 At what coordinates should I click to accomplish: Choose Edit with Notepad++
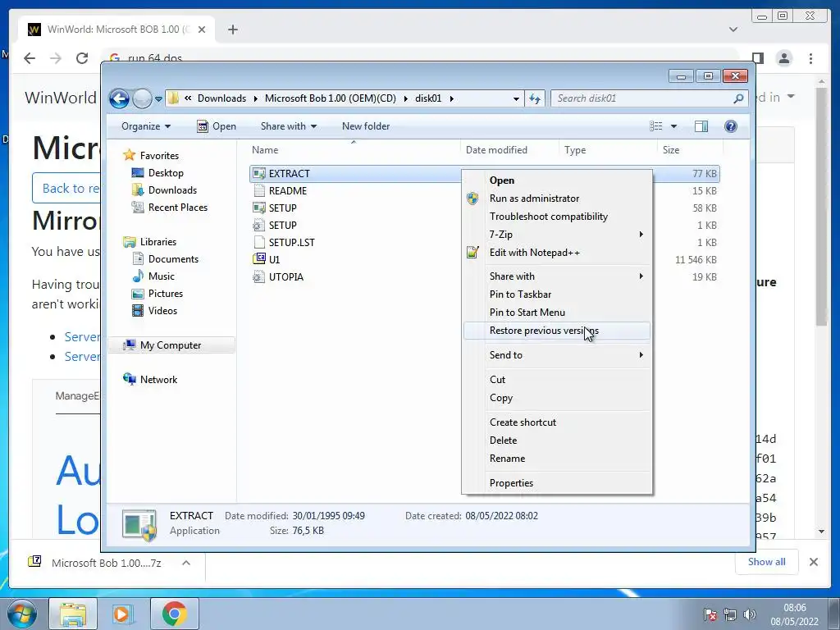click(557, 253)
